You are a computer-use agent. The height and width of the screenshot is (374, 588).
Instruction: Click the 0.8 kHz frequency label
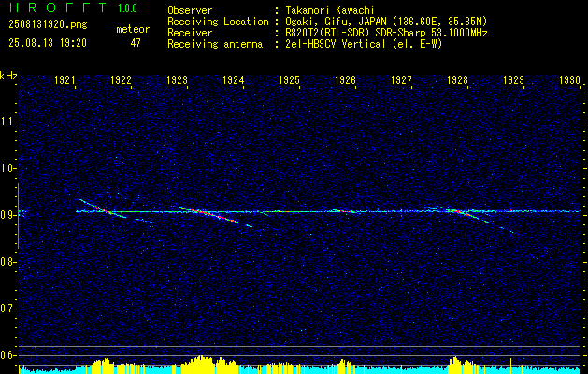tap(8, 262)
